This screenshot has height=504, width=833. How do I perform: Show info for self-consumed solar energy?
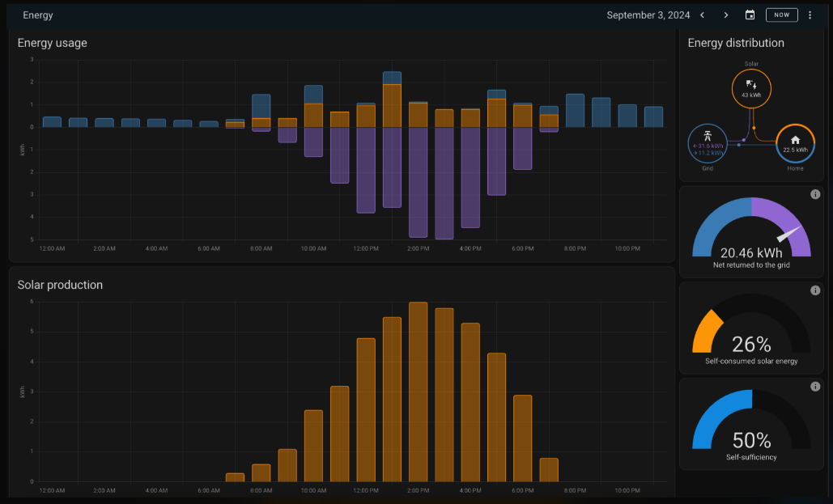(x=815, y=290)
